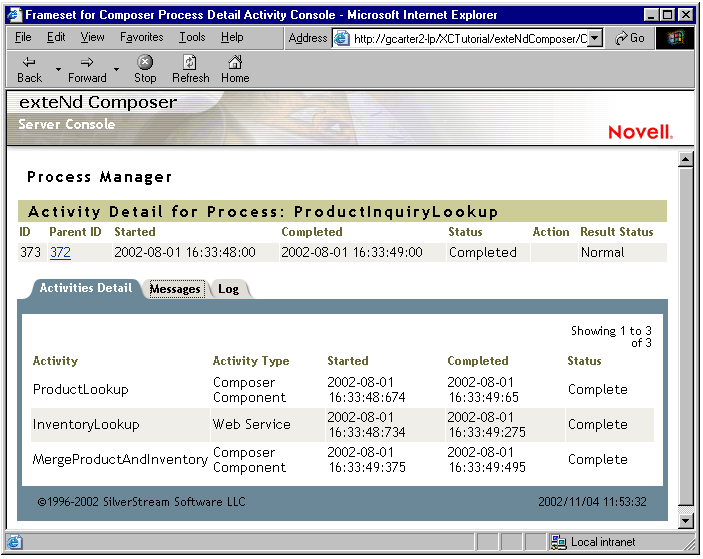Click started time 16:33:48:674

pos(367,397)
